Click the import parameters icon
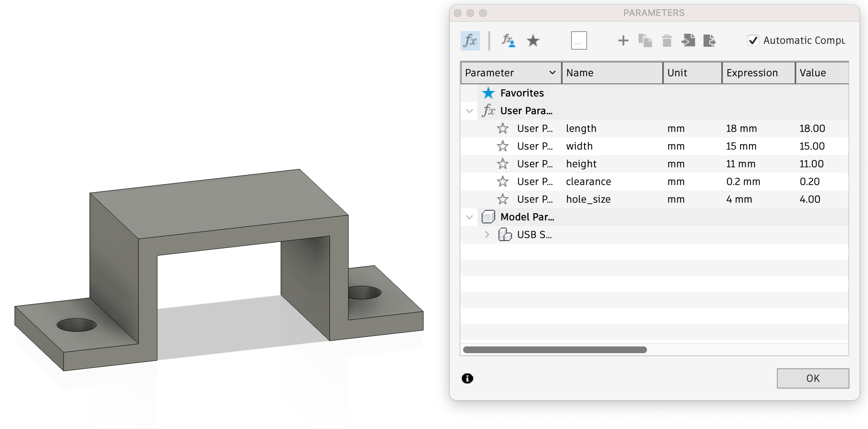This screenshot has width=868, height=429. click(688, 41)
